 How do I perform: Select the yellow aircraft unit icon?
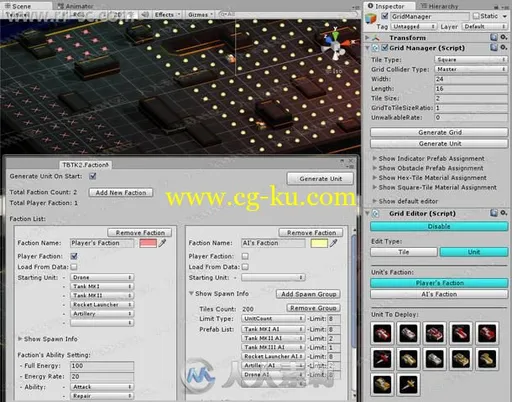pyautogui.click(x=408, y=384)
